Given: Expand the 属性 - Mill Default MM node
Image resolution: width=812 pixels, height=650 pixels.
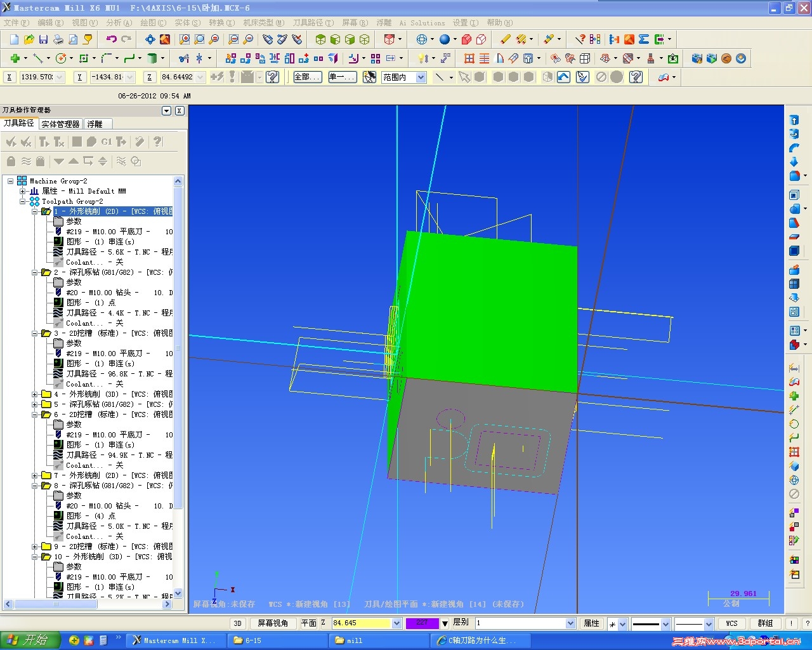Looking at the screenshot, I should pos(23,191).
